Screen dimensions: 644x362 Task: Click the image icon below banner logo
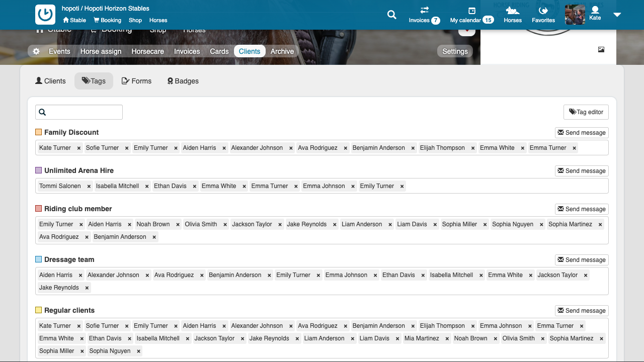[x=601, y=50]
